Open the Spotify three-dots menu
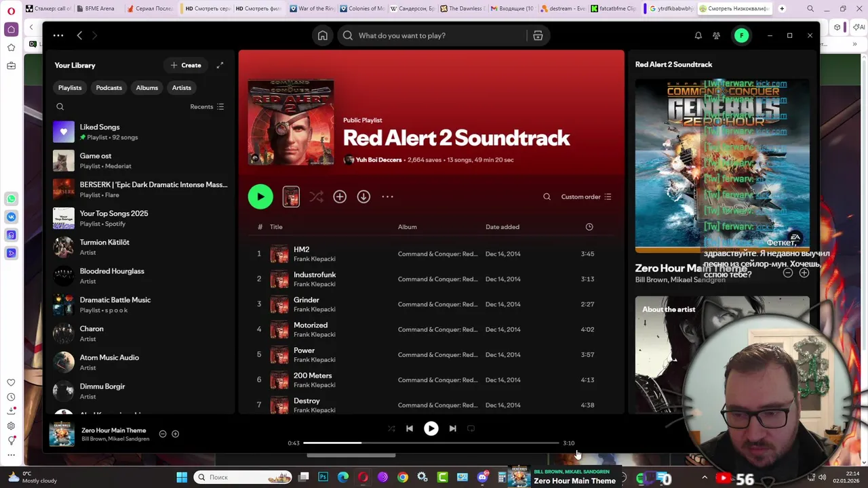This screenshot has height=488, width=868. click(58, 35)
